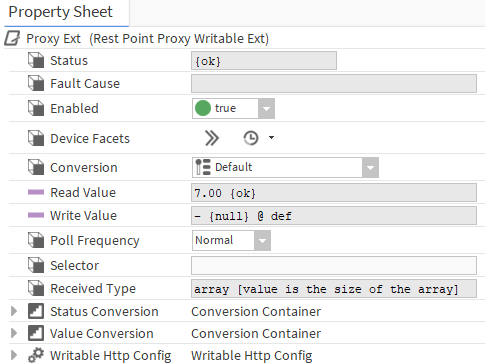485x364 pixels.
Task: Click the Enabled property label
Action: [x=74, y=109]
